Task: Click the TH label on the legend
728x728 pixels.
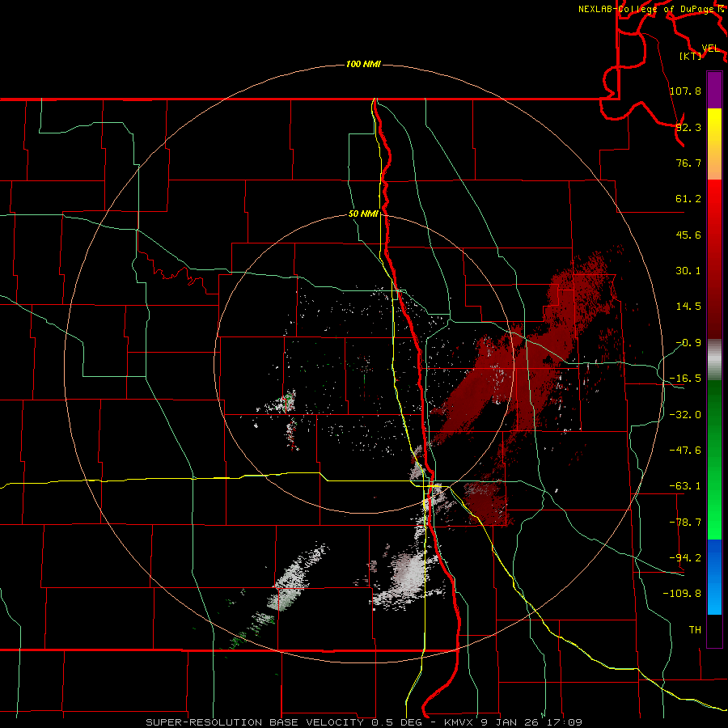Action: click(x=695, y=629)
